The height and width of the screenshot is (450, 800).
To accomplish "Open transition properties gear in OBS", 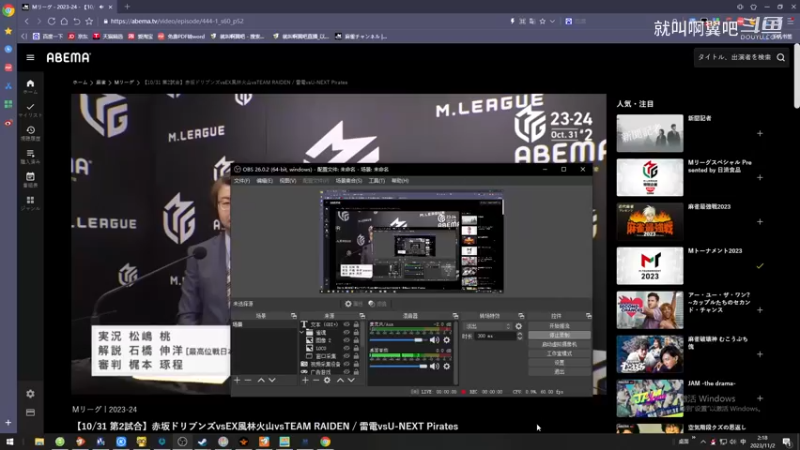I will coord(519,326).
